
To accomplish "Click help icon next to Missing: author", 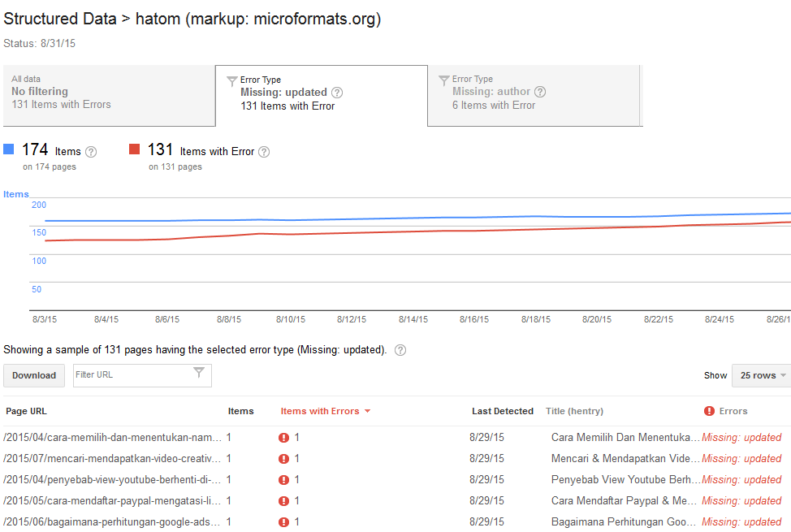I will (540, 92).
